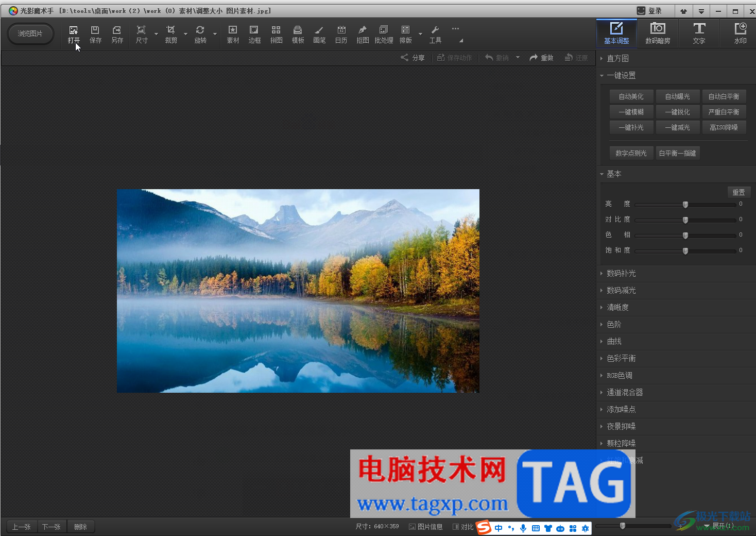Click the skin shirt icon in title bar
This screenshot has height=536, width=756.
[x=683, y=11]
